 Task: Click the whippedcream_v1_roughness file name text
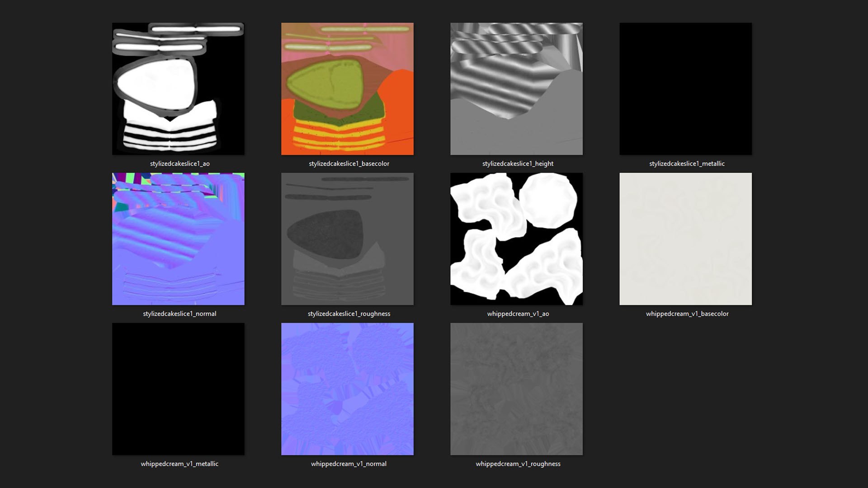518,464
